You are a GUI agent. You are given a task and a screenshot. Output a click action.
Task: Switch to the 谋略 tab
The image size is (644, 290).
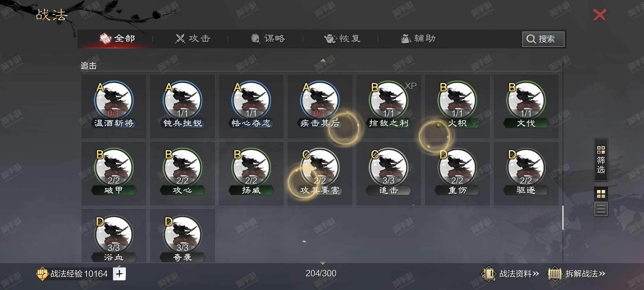(x=268, y=39)
